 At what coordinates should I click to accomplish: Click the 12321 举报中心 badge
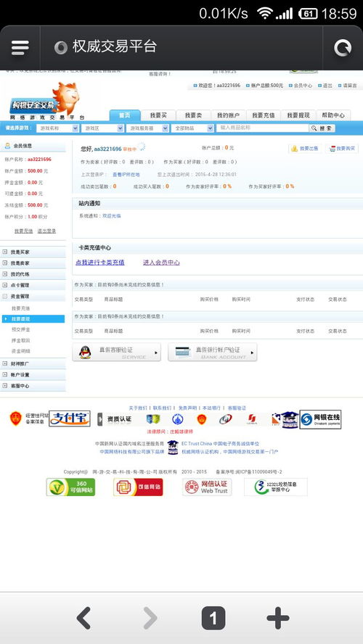pyautogui.click(x=275, y=487)
